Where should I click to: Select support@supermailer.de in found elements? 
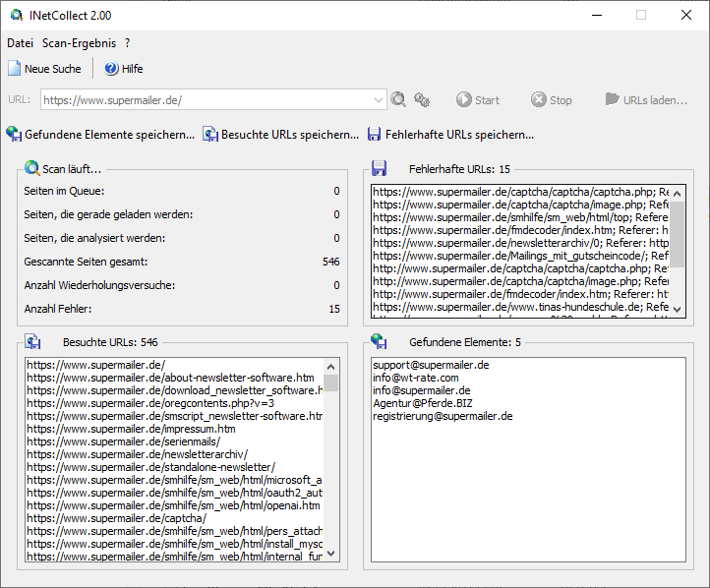pyautogui.click(x=431, y=365)
